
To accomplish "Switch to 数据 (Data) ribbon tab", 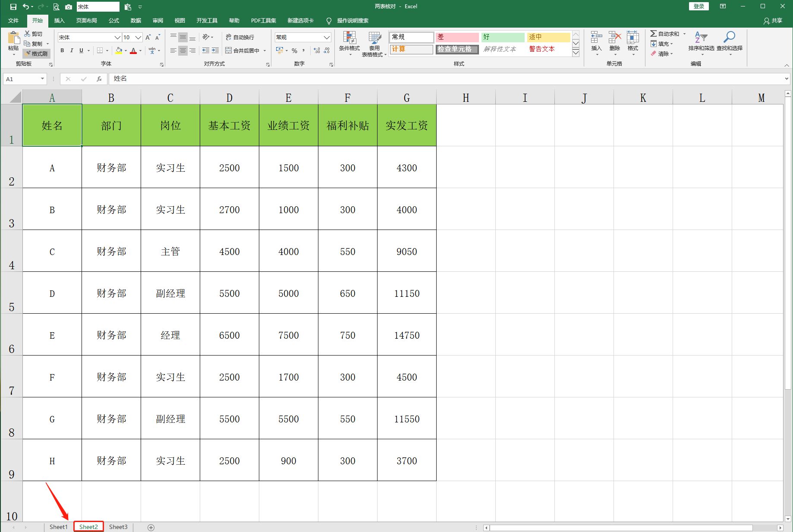I will coord(136,21).
